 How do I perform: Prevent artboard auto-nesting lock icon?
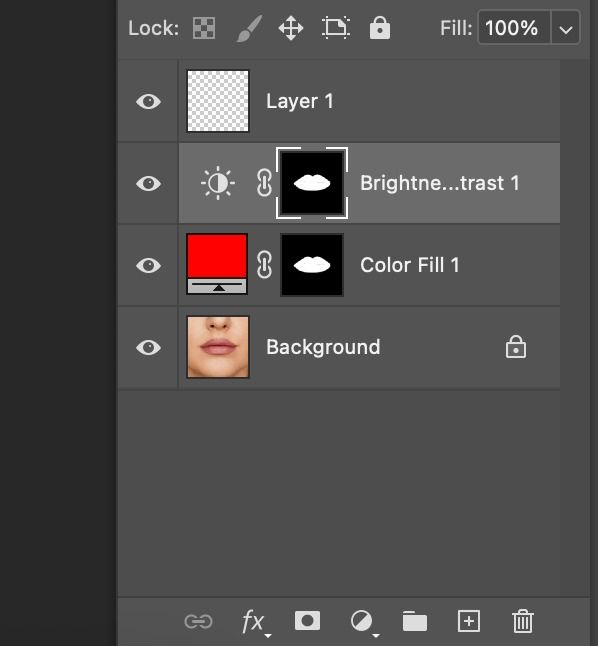(336, 28)
